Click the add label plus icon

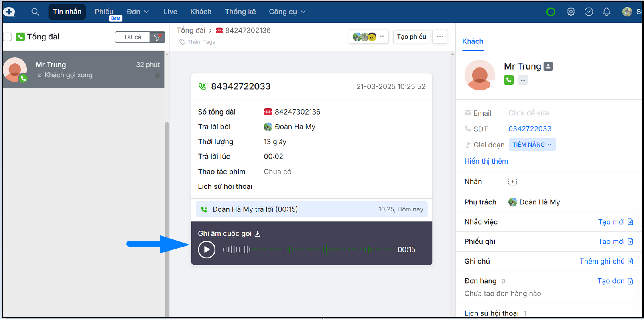512,182
